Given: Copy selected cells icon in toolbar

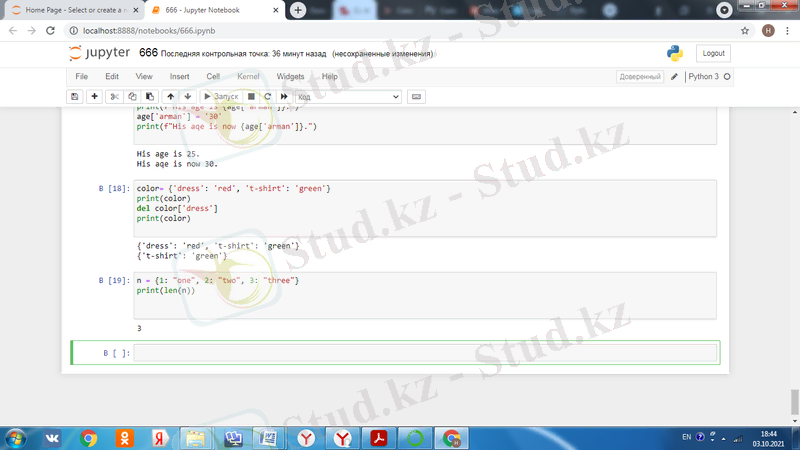Looking at the screenshot, I should pyautogui.click(x=132, y=96).
